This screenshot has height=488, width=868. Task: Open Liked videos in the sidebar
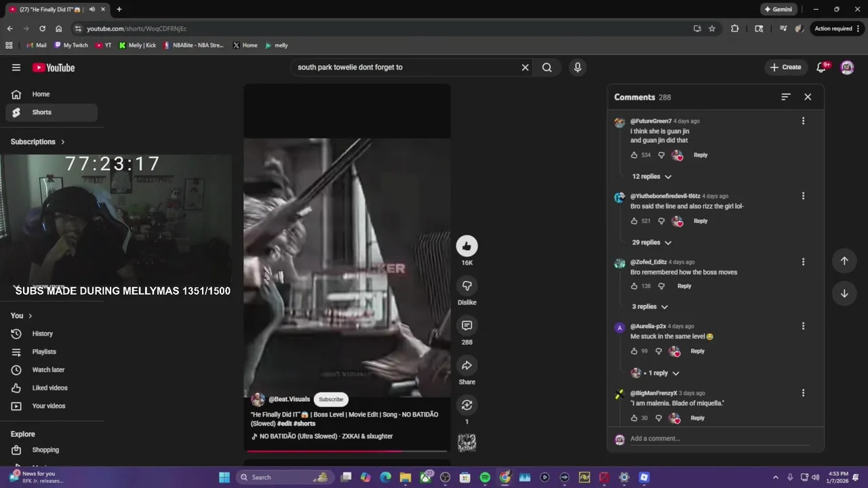(52, 388)
